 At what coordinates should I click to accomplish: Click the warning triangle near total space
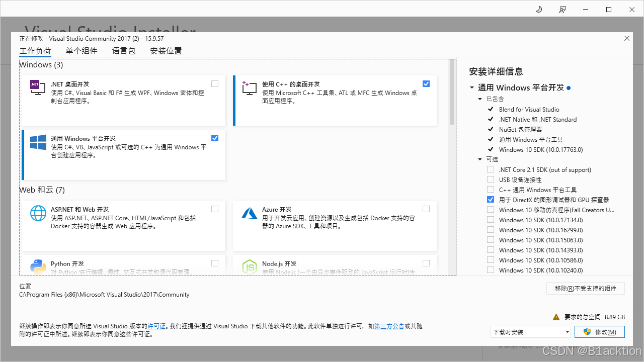[556, 317]
